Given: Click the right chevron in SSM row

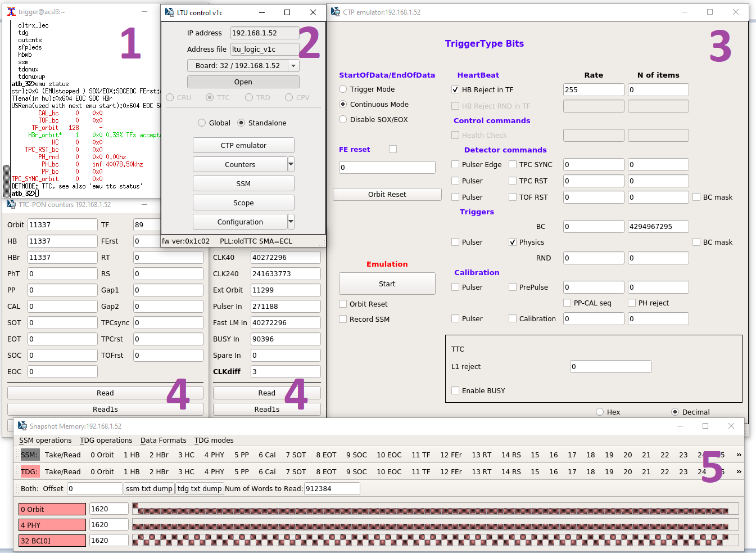Looking at the screenshot, I should point(739,455).
